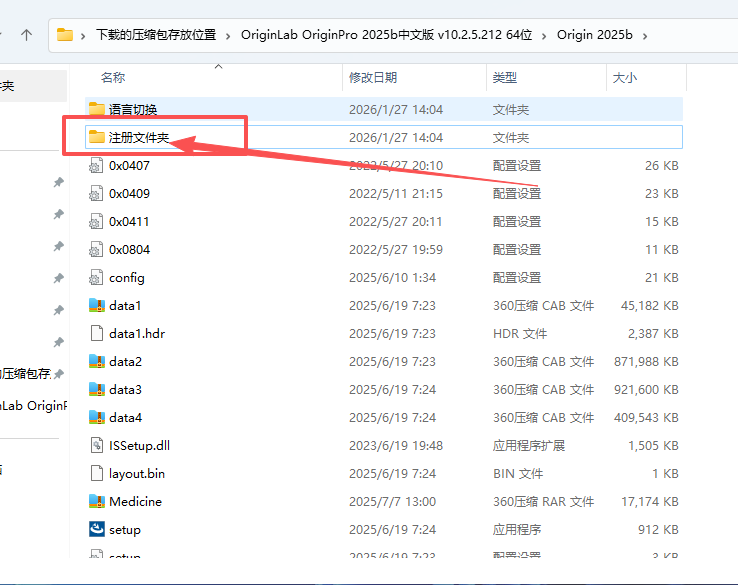Select the config settings file icon
The image size is (738, 585).
point(96,277)
